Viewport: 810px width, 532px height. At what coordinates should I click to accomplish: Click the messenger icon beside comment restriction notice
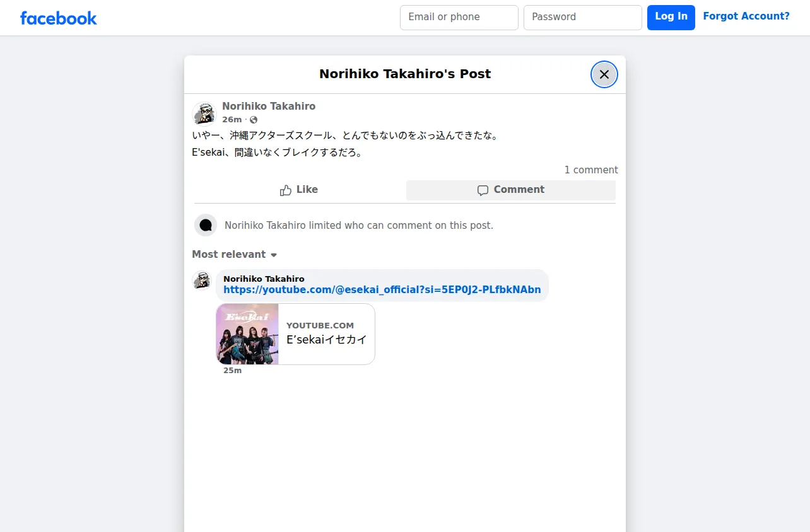206,225
